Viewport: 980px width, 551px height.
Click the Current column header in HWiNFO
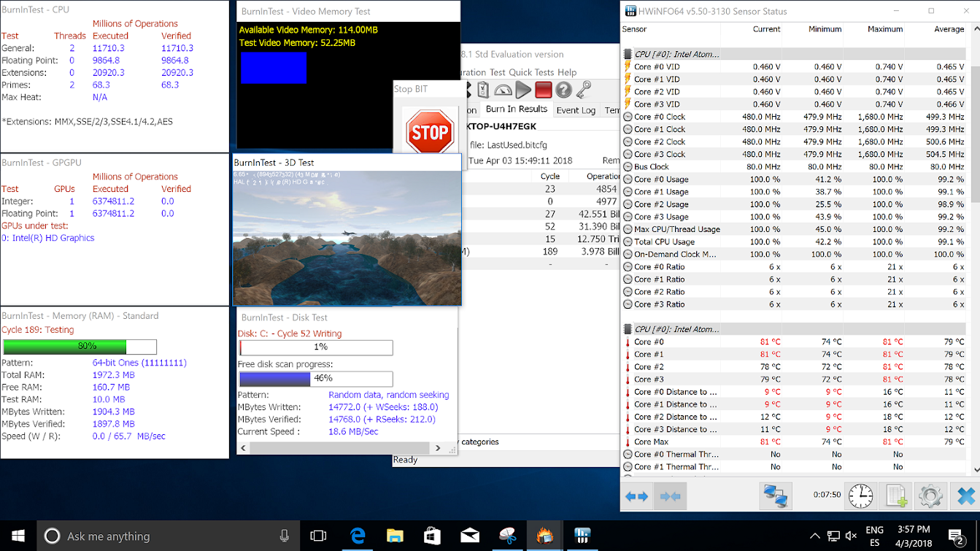click(766, 29)
